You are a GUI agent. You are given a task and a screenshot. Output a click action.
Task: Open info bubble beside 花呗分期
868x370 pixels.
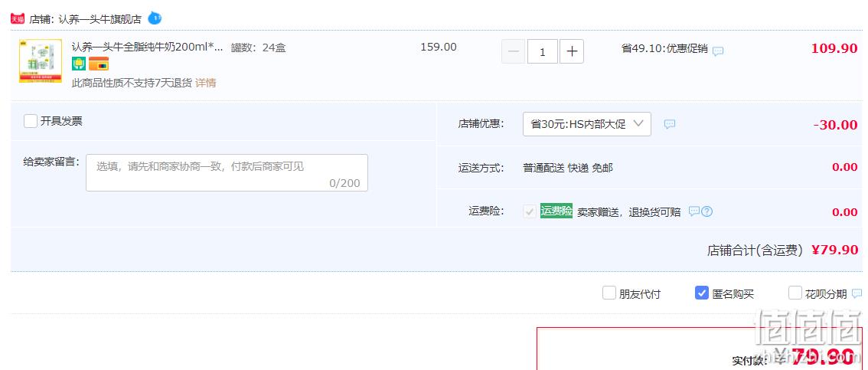coord(857,293)
